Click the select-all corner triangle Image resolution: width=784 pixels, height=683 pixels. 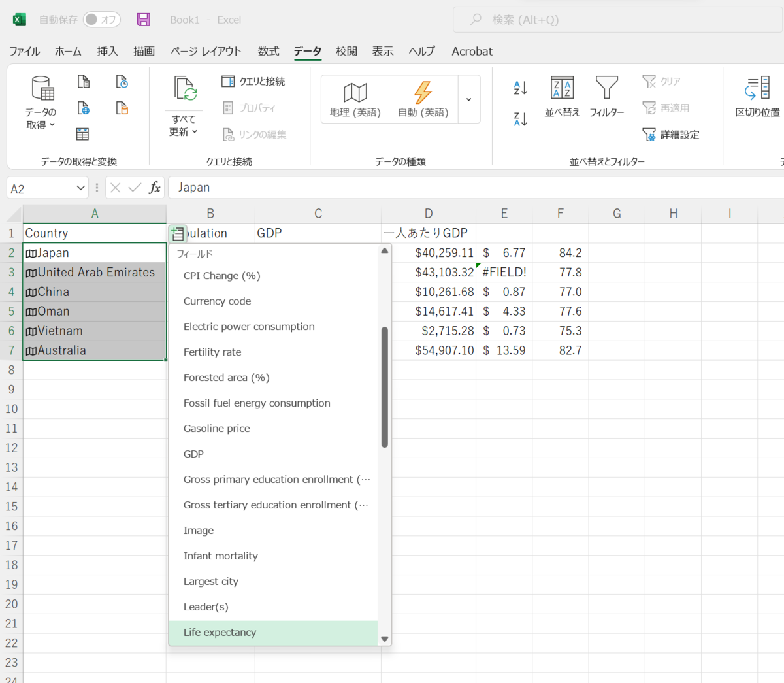click(12, 214)
